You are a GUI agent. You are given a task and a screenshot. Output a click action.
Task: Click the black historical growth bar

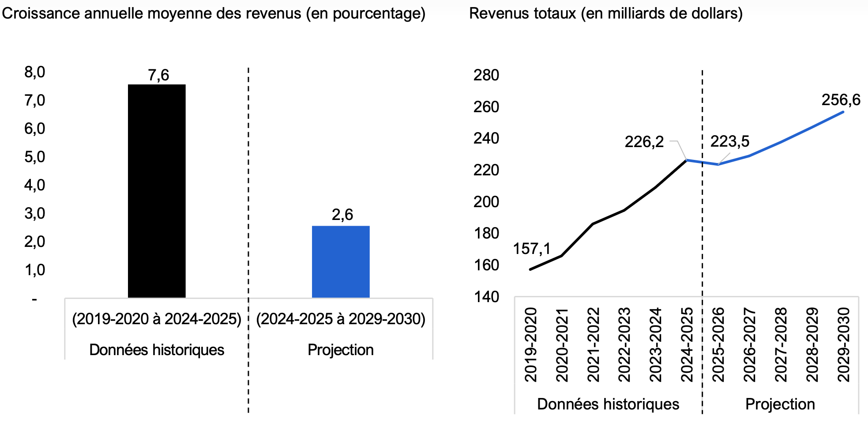pos(157,191)
